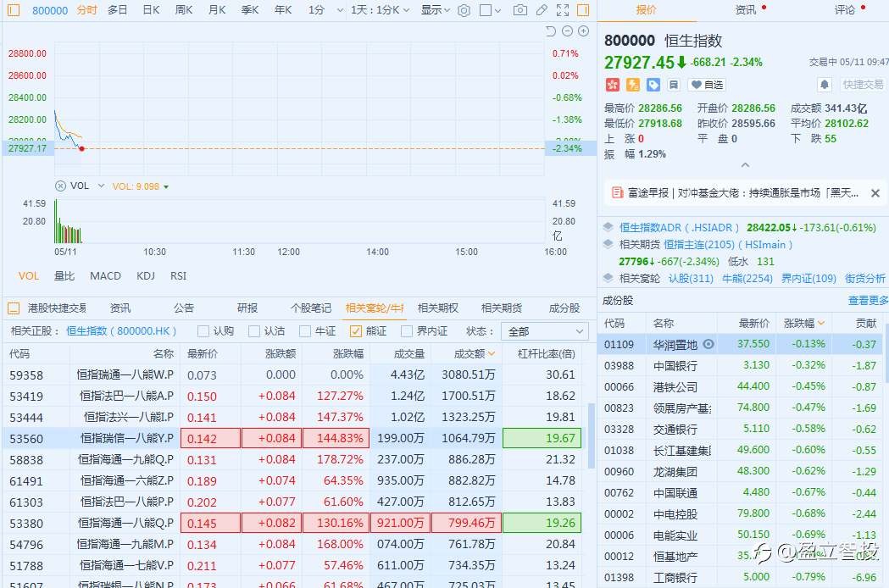Image resolution: width=889 pixels, height=588 pixels.
Task: Check the 牛证 filter checkbox
Action: [x=305, y=331]
